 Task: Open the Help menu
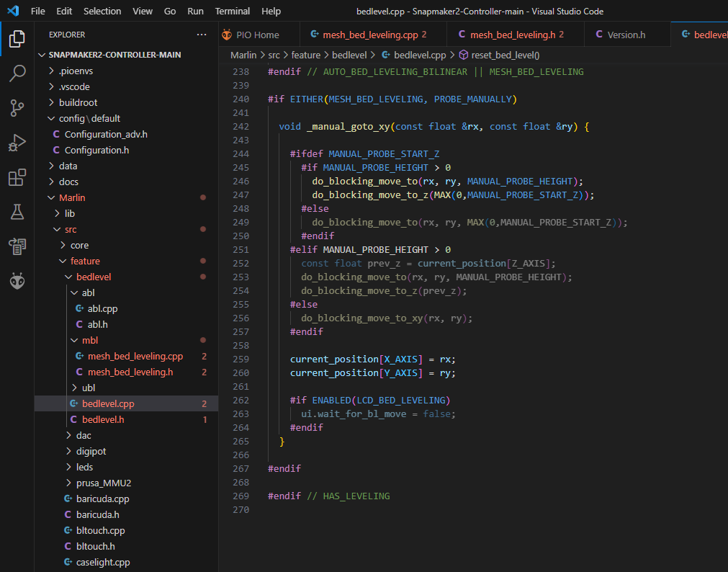click(x=271, y=11)
